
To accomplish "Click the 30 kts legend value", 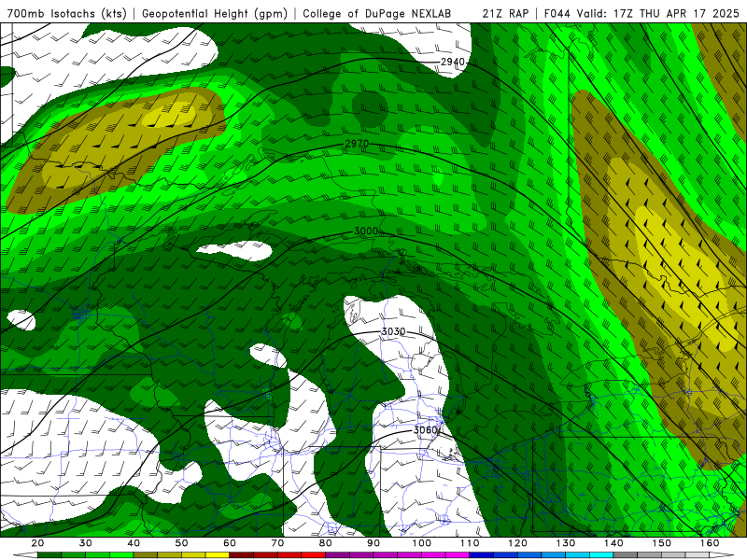I will [86, 543].
